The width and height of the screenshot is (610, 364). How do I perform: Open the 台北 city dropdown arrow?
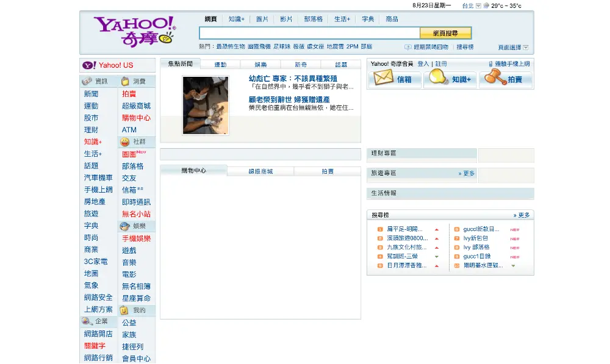click(478, 6)
